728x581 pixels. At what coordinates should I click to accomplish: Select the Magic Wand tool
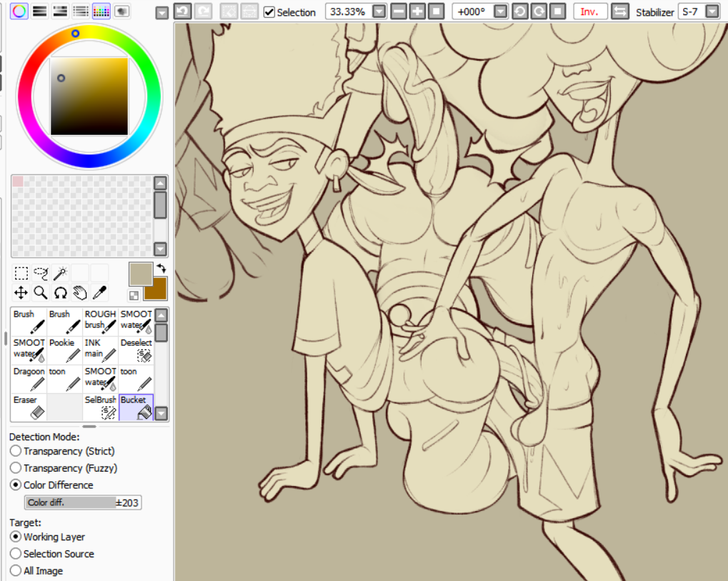pyautogui.click(x=60, y=272)
